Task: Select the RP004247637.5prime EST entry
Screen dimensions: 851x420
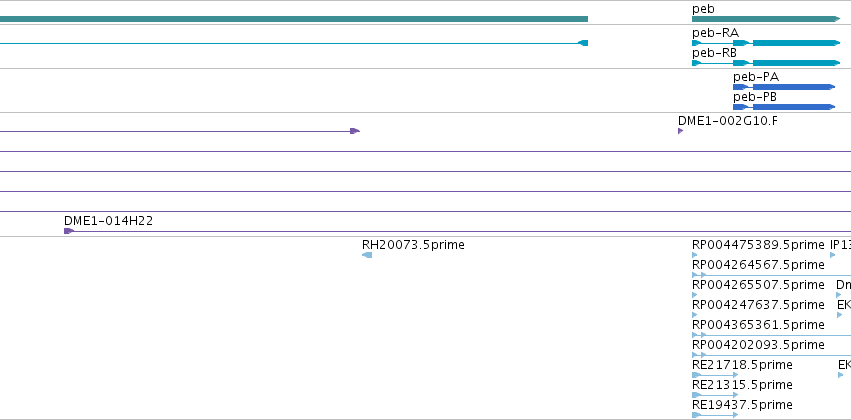Action: tap(695, 315)
